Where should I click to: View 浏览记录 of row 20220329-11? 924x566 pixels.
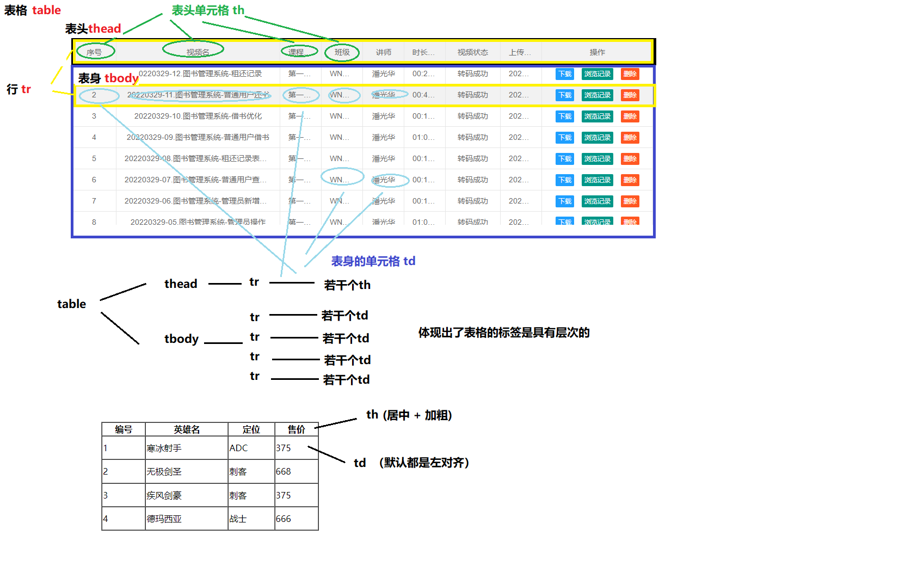point(597,95)
